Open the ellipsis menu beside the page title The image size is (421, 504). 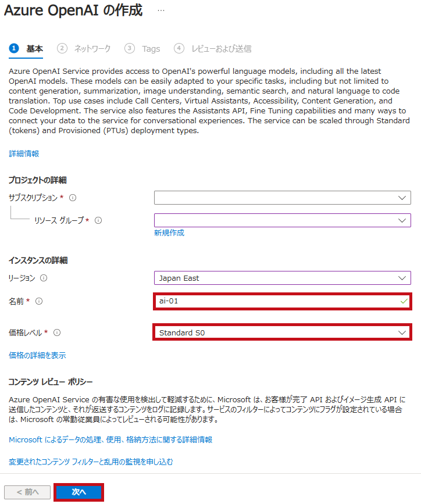pos(161,10)
